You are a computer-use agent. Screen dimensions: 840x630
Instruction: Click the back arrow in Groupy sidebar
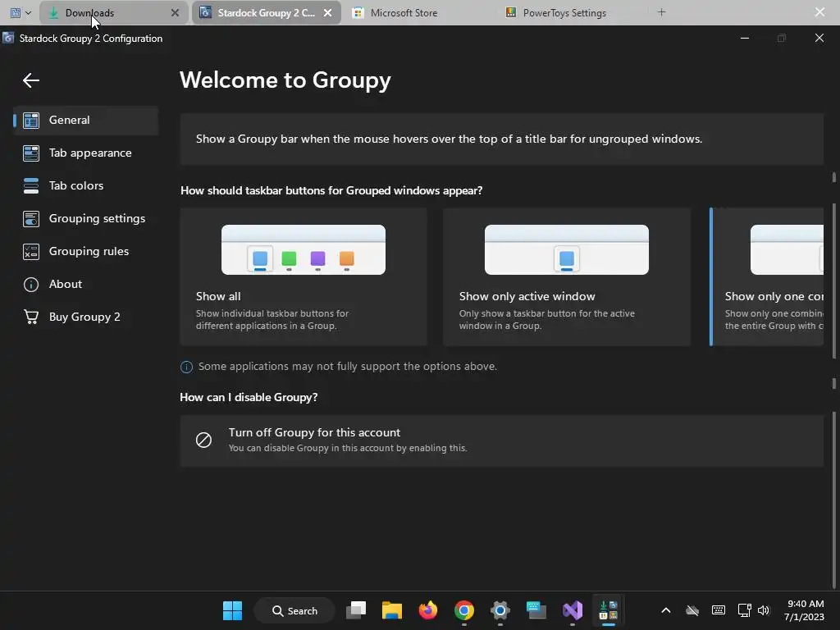31,80
